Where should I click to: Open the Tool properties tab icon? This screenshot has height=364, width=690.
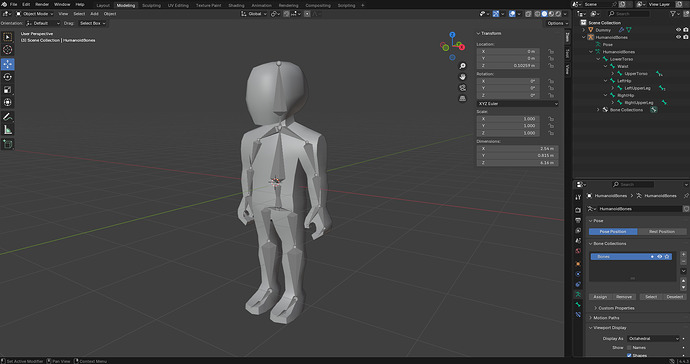[x=578, y=197]
